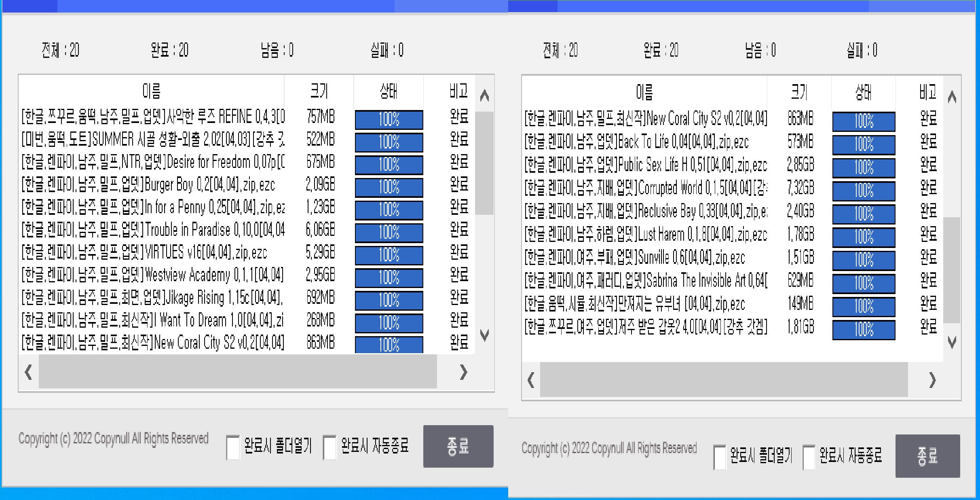
Task: Sort by 이름 column header in left list
Action: [x=151, y=91]
